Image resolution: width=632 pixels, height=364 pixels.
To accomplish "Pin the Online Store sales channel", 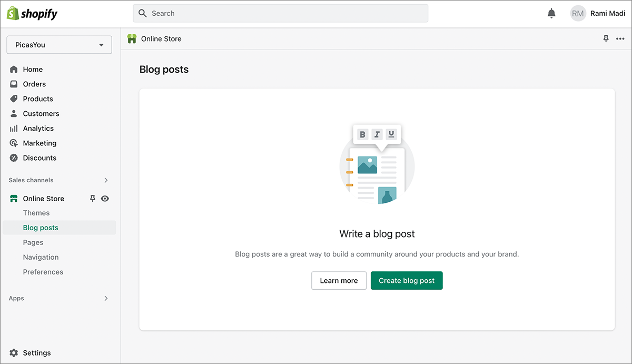I will (x=92, y=198).
